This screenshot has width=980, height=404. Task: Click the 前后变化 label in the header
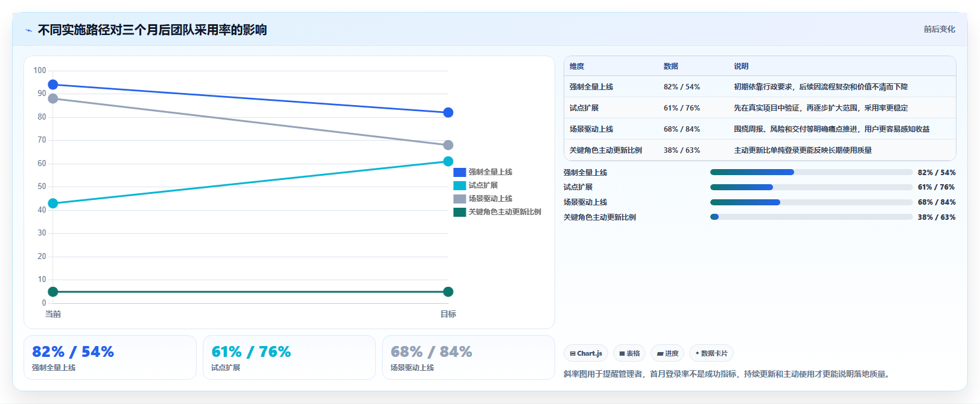pyautogui.click(x=940, y=29)
